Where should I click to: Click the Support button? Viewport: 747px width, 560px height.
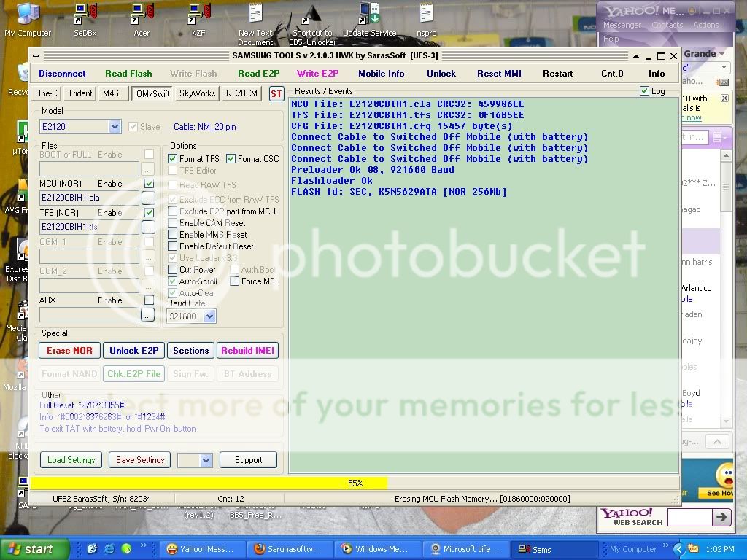coord(248,459)
